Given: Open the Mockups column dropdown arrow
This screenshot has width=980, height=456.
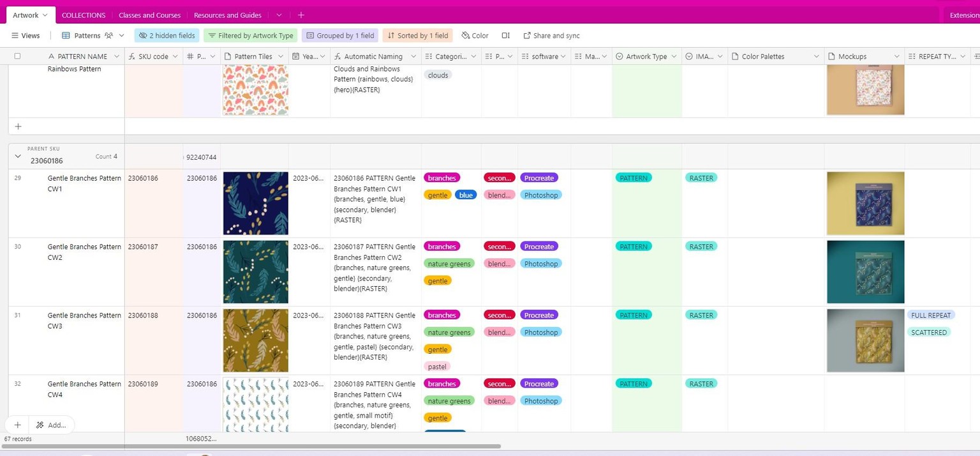Looking at the screenshot, I should 896,56.
